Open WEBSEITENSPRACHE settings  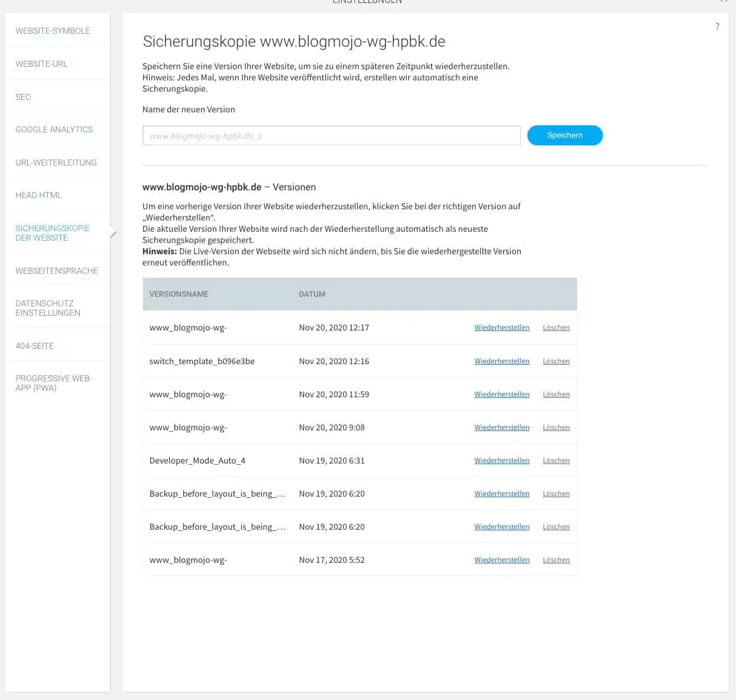click(x=56, y=271)
